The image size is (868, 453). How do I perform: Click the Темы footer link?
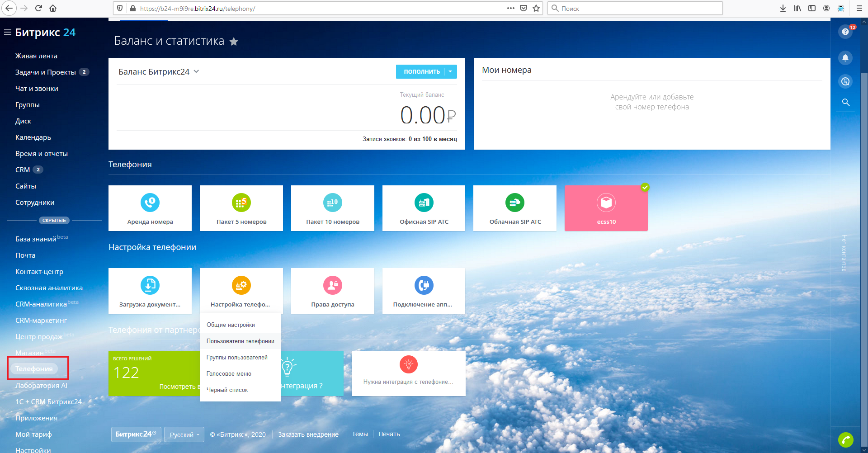(360, 434)
